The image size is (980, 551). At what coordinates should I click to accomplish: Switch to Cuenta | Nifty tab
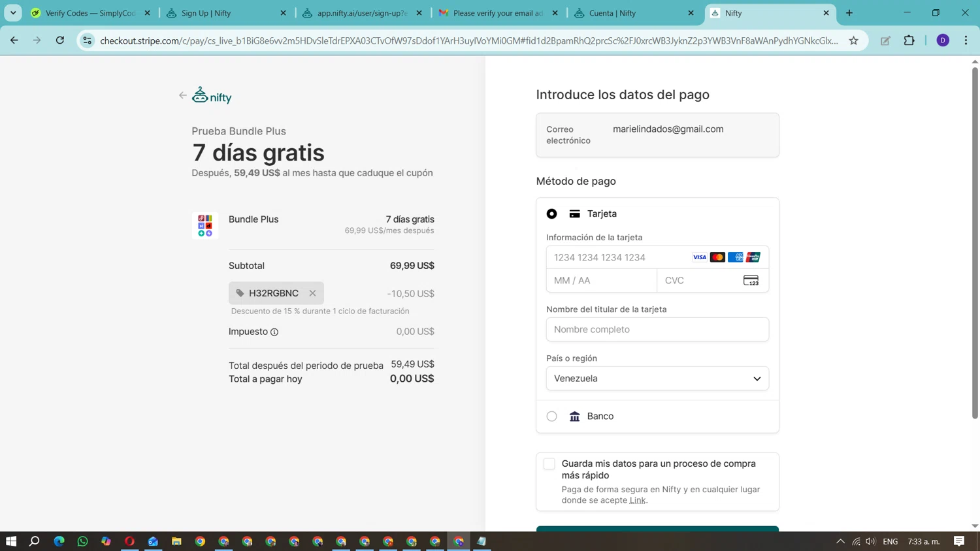[634, 13]
